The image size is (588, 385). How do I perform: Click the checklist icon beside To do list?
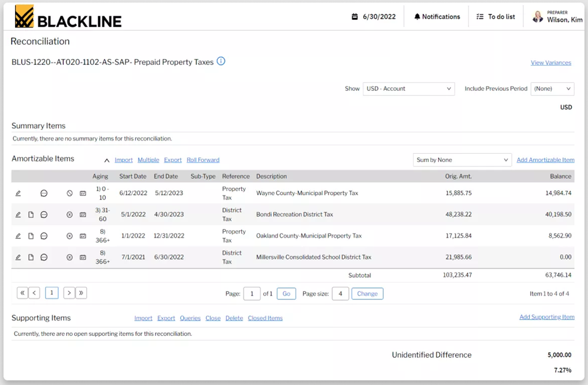point(479,16)
